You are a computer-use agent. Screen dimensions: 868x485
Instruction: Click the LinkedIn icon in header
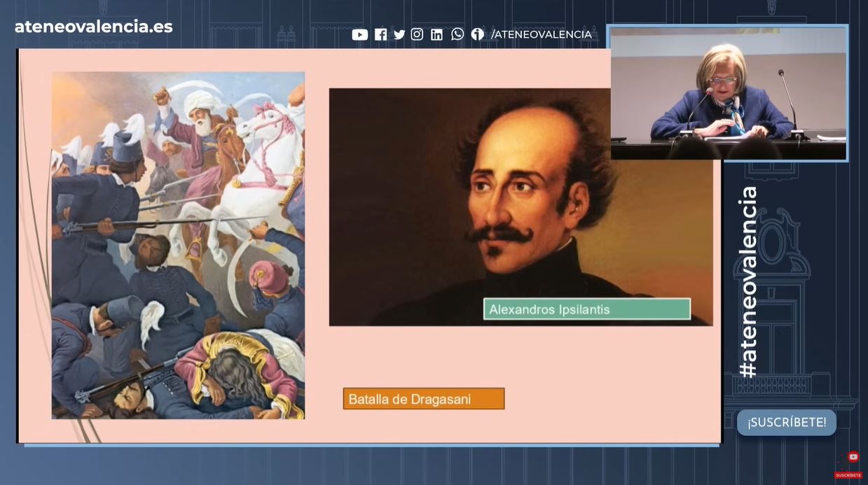(x=436, y=34)
